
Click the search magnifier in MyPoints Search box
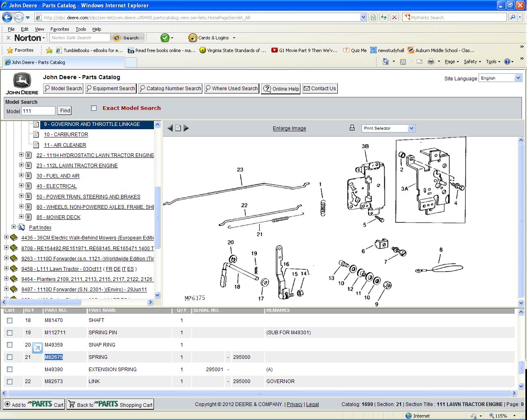(x=513, y=17)
